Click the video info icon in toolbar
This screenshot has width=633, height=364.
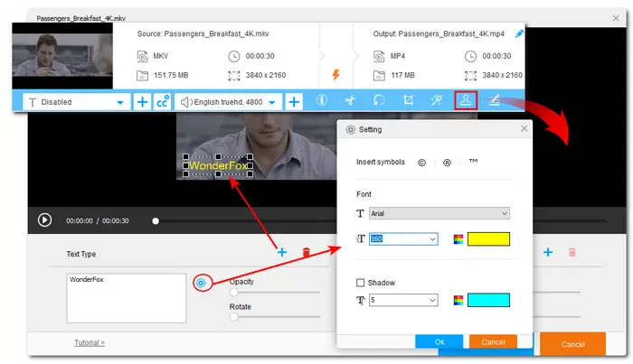pyautogui.click(x=322, y=102)
